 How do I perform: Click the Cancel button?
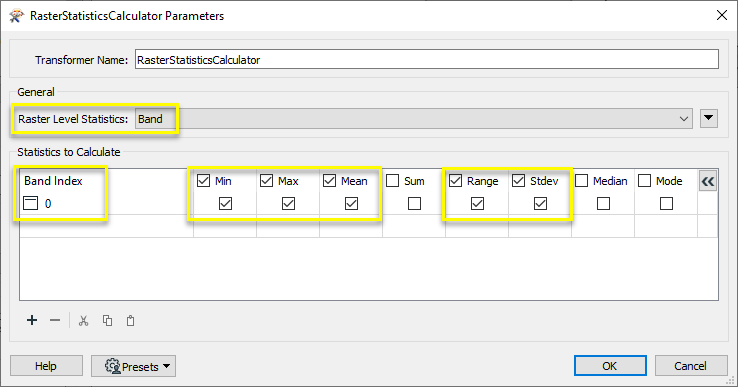coord(691,366)
